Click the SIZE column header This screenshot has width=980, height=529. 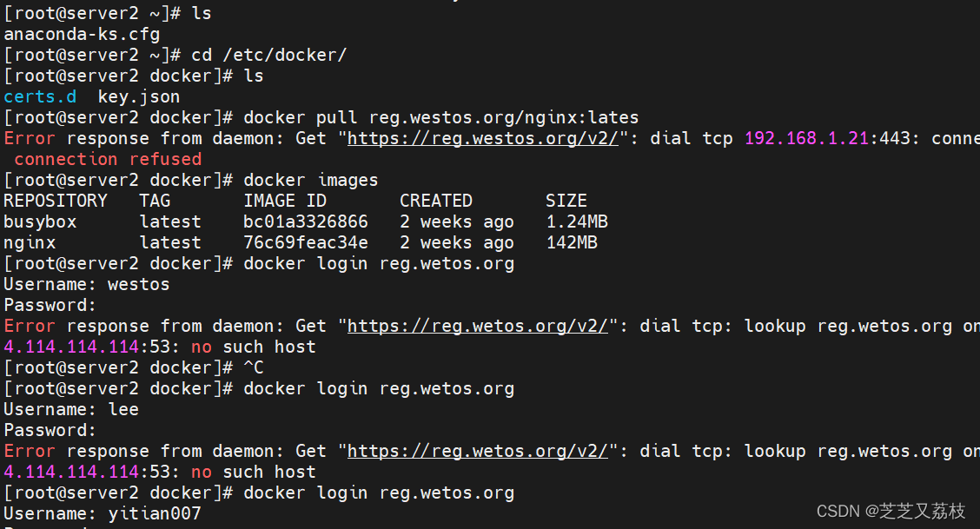(x=566, y=201)
